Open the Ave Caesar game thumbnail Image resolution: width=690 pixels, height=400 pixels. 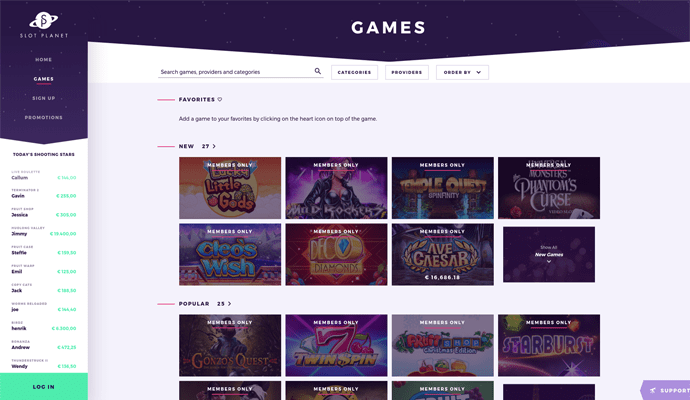tap(443, 254)
